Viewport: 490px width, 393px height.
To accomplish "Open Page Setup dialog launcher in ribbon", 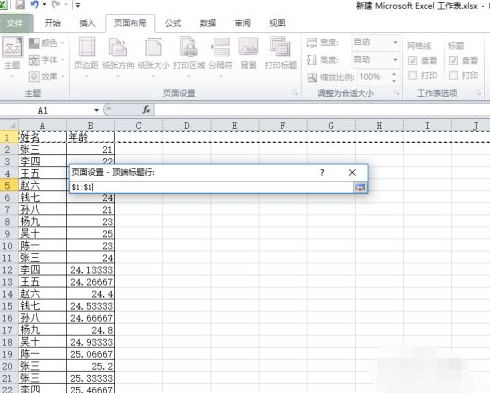I will click(295, 93).
